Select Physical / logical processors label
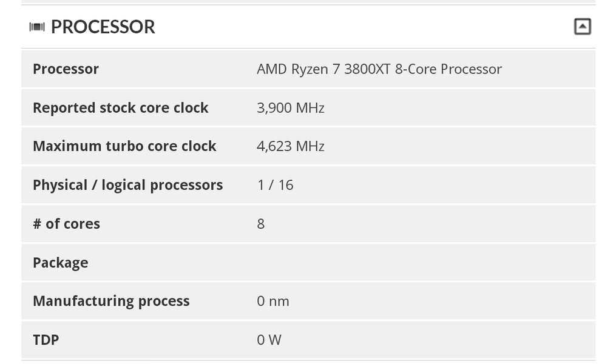 click(x=127, y=185)
